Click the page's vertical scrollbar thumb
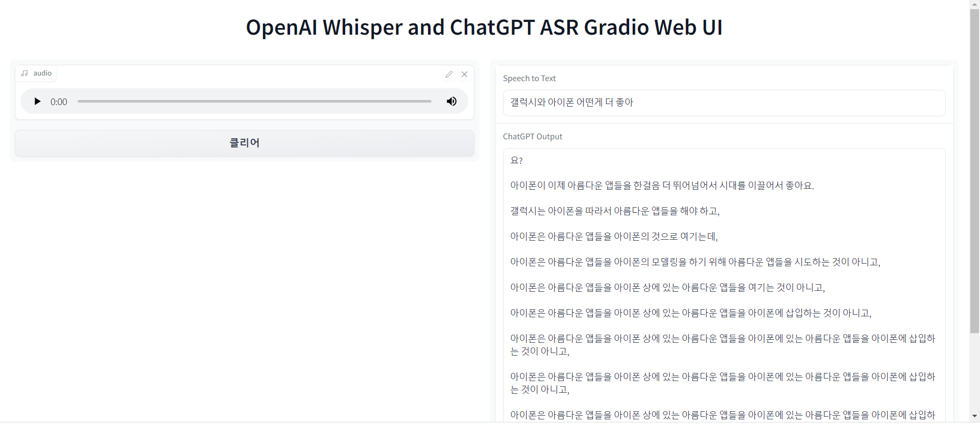This screenshot has width=980, height=426. click(975, 171)
